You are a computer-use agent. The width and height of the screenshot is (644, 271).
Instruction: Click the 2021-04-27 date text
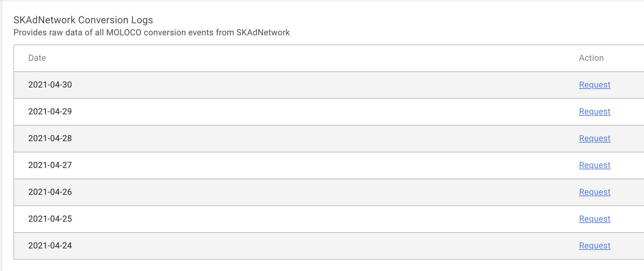tap(50, 165)
